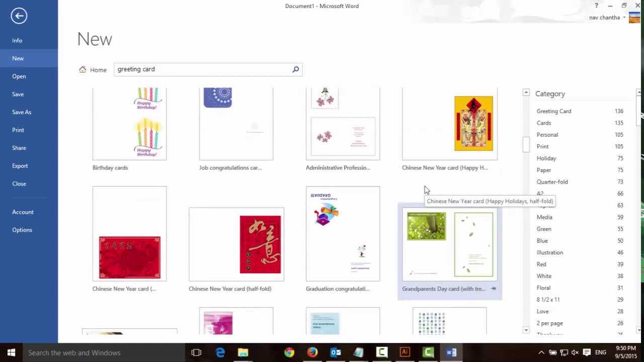Select New in backstage menu

tap(29, 58)
